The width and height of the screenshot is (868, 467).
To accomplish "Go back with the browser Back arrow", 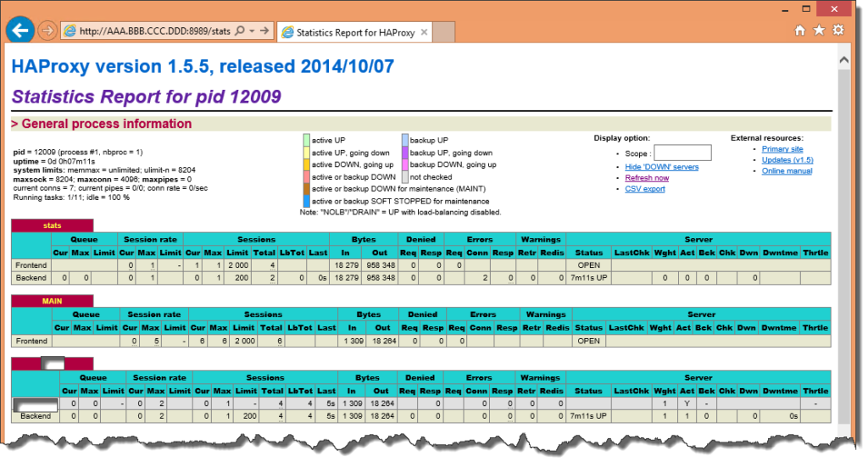I will [20, 31].
